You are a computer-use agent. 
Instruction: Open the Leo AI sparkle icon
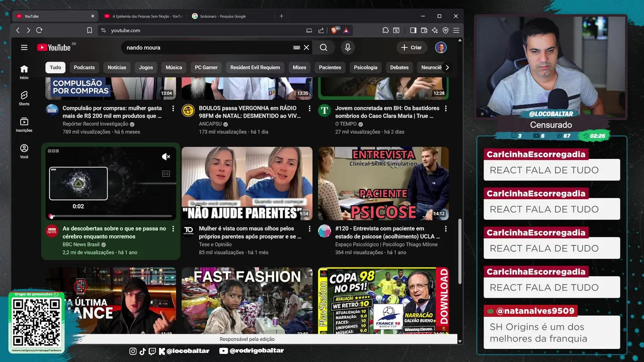click(x=435, y=30)
